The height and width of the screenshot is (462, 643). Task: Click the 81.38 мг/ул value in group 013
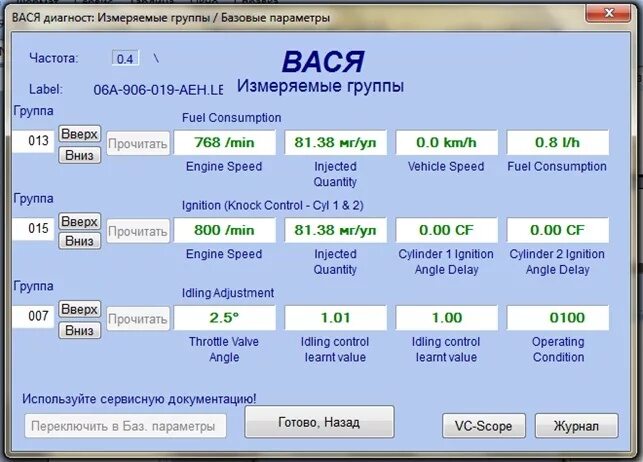(335, 142)
